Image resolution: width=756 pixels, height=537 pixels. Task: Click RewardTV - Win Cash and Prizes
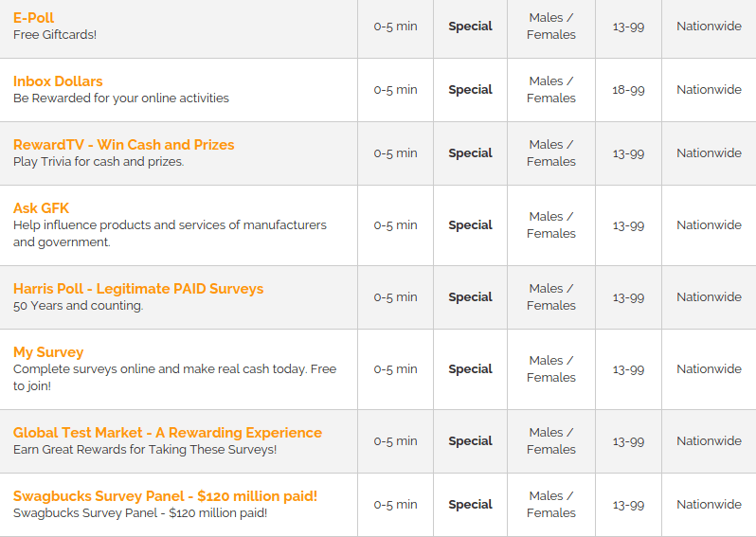pos(123,145)
